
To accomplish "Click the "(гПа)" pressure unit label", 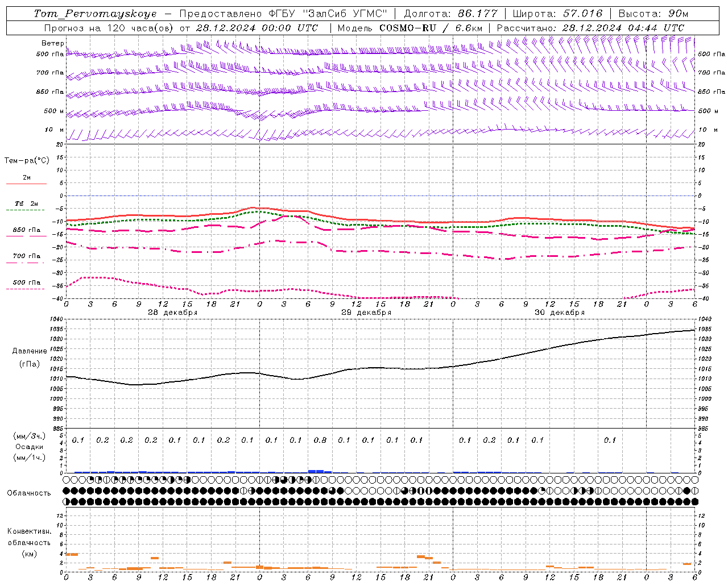I will (x=29, y=364).
